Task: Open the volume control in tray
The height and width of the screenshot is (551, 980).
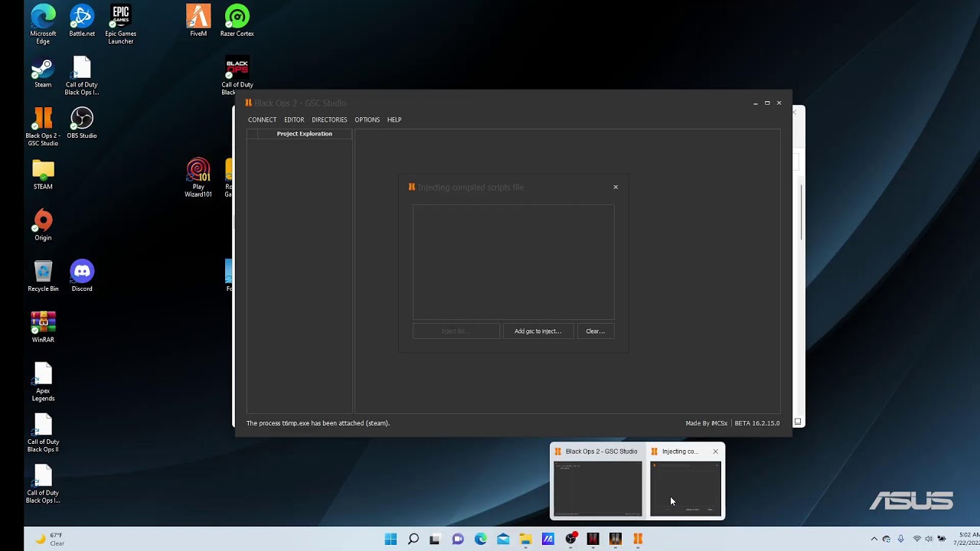Action: pos(929,539)
